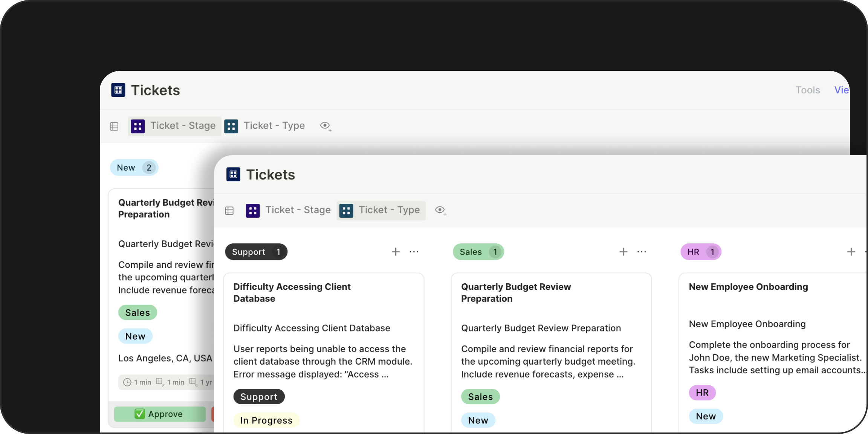Toggle the eye visibility control next to Ticket - Type
The height and width of the screenshot is (434, 868).
(x=440, y=210)
